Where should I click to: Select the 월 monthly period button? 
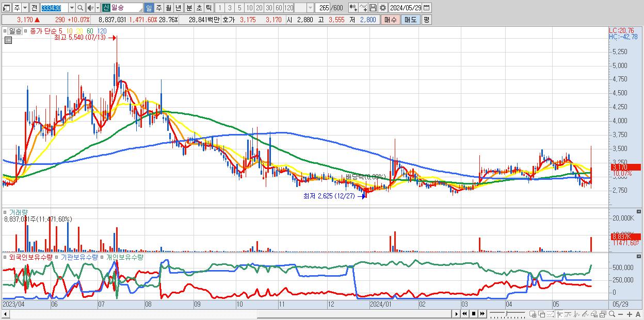pyautogui.click(x=168, y=8)
